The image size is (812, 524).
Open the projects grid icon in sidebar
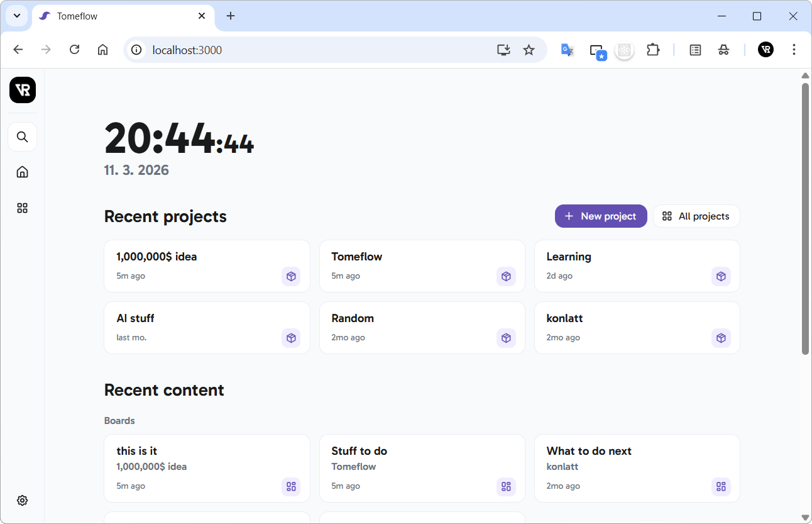click(23, 208)
